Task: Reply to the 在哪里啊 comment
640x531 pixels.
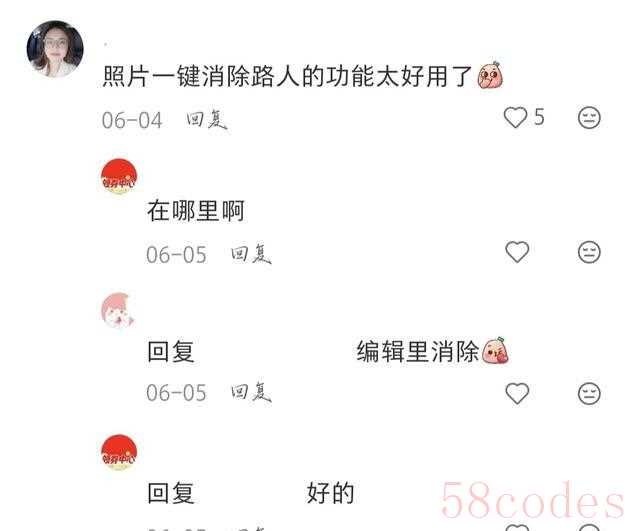Action: coord(251,254)
